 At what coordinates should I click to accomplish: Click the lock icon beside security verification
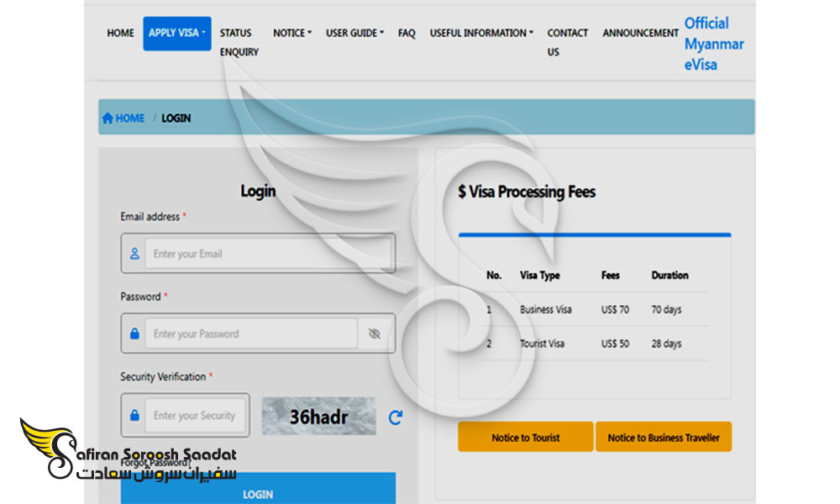134,415
